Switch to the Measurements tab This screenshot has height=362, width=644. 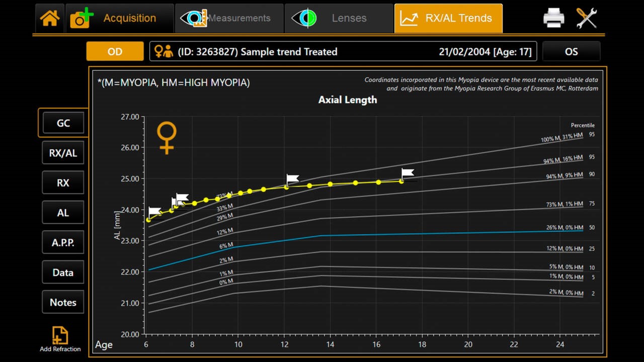point(229,19)
